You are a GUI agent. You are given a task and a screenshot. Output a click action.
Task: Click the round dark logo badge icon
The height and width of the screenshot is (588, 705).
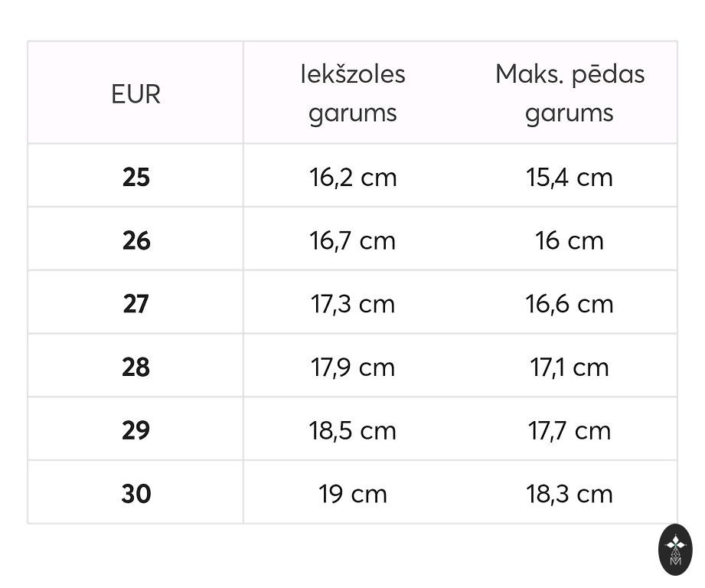pyautogui.click(x=675, y=549)
